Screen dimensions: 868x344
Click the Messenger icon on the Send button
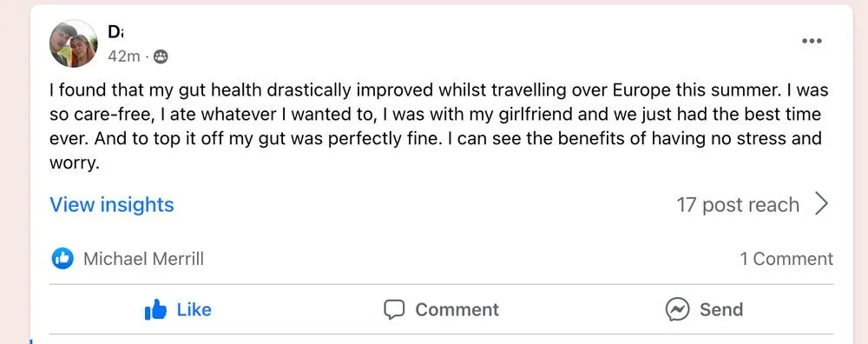click(x=678, y=309)
